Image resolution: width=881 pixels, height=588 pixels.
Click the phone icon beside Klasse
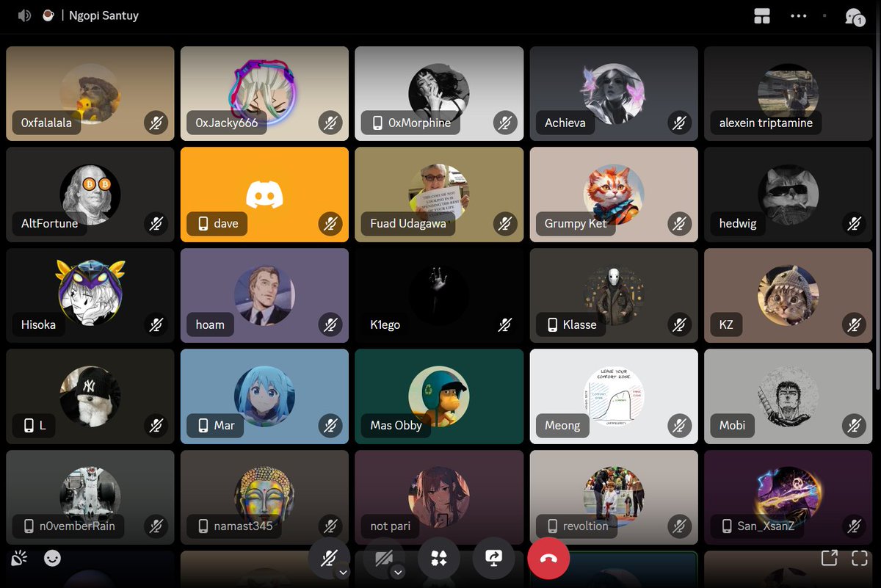[553, 324]
